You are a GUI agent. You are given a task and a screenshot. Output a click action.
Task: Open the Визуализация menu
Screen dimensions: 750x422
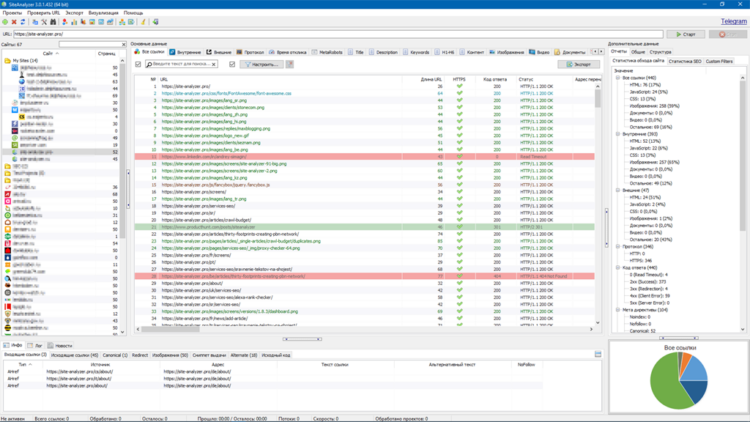[103, 13]
